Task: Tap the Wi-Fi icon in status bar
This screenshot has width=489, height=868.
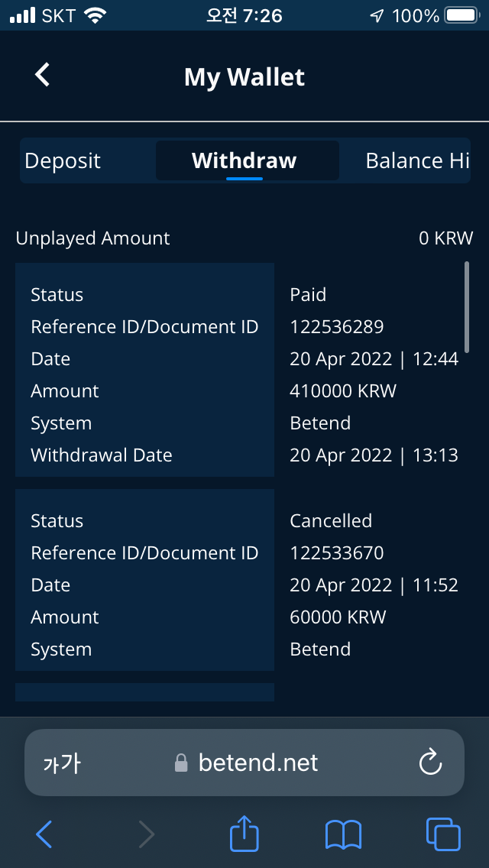Action: tap(96, 15)
